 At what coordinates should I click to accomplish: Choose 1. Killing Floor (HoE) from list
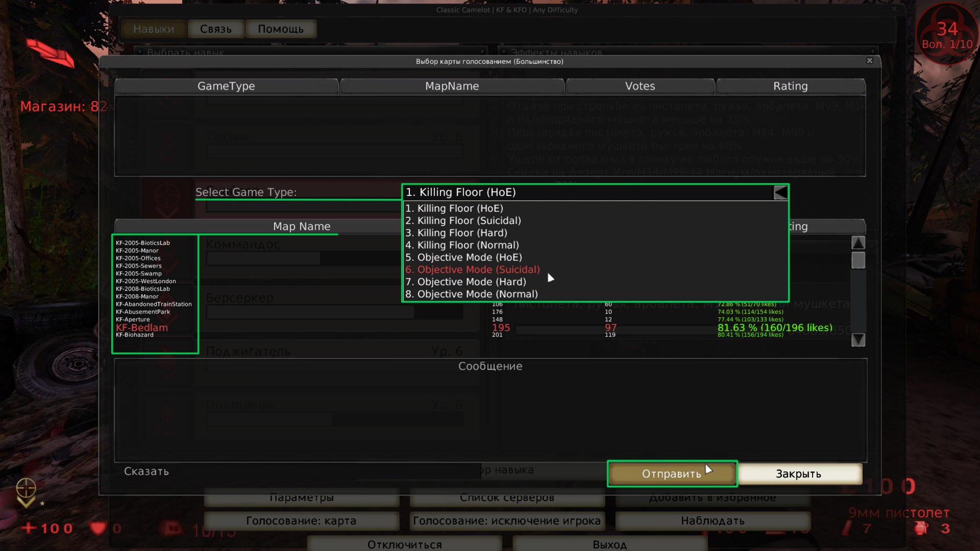pos(454,208)
